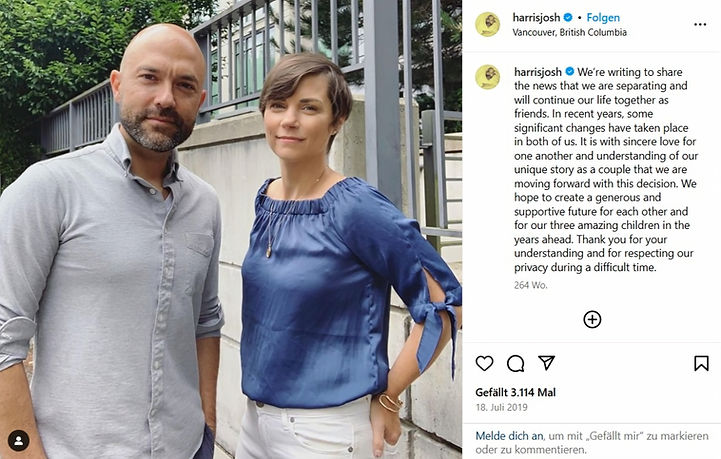Viewport: 721px width, 459px height.
Task: Click harrisjosh username in post header
Action: point(536,17)
